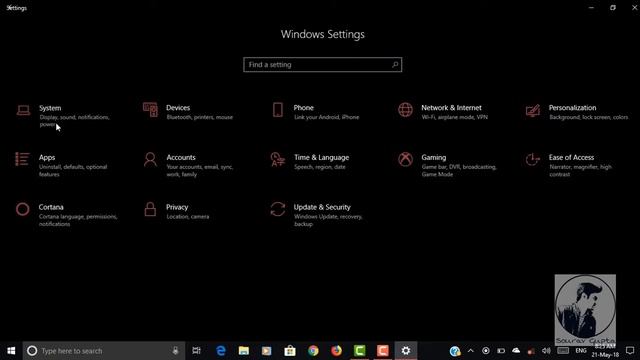The width and height of the screenshot is (640, 360).
Task: Open Gaming Xbox icon
Action: point(405,159)
